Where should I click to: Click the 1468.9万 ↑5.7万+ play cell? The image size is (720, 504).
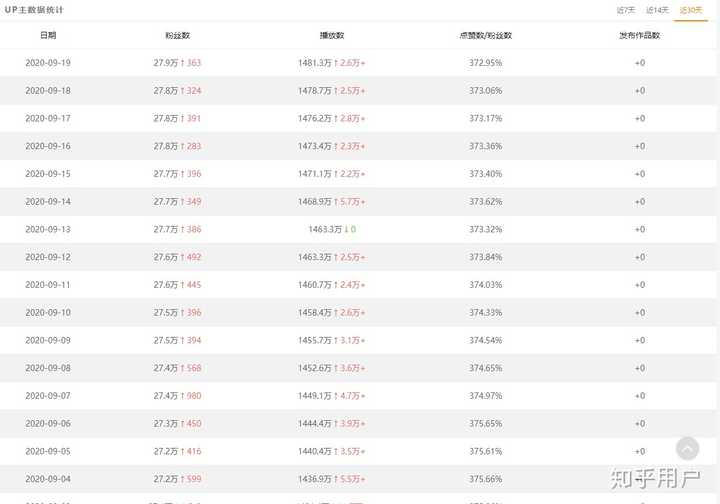click(x=332, y=202)
